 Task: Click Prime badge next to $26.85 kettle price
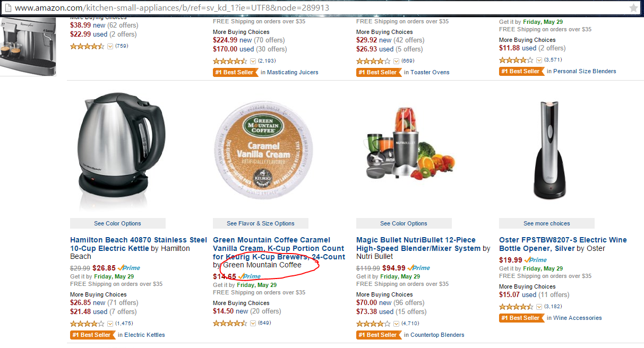(129, 268)
